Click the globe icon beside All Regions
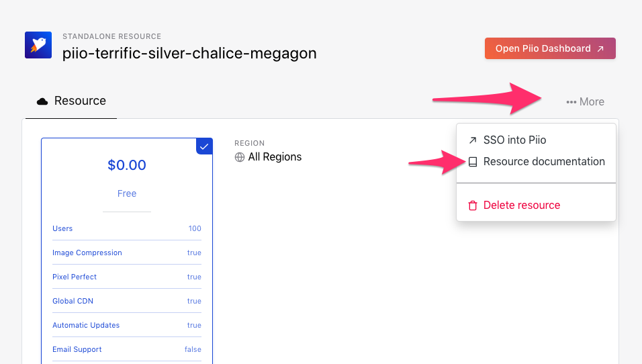The width and height of the screenshot is (642, 364). coord(240,157)
